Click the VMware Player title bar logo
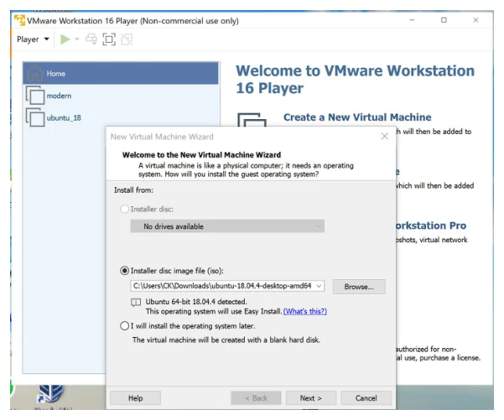504x420 pixels. (19, 20)
